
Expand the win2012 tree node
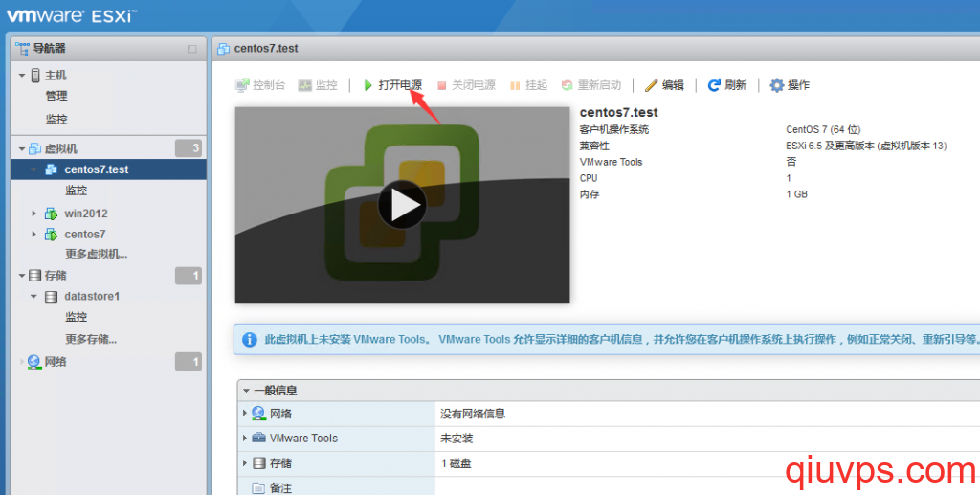tap(33, 214)
